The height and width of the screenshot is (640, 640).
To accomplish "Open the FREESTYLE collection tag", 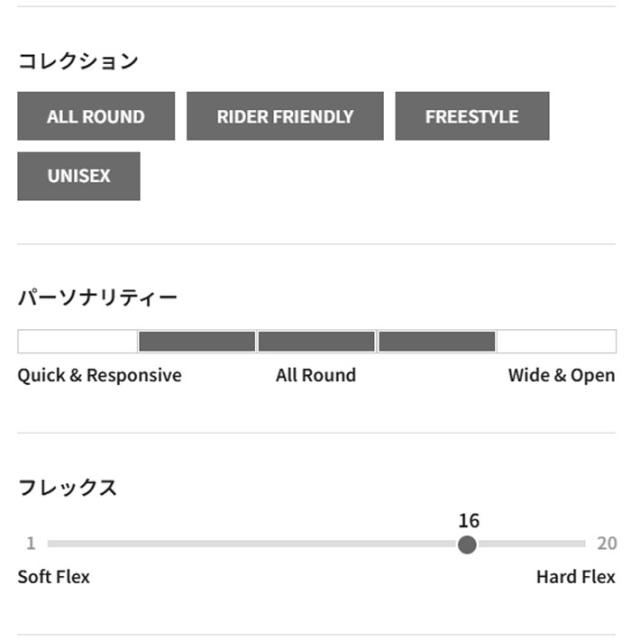I will pyautogui.click(x=472, y=116).
